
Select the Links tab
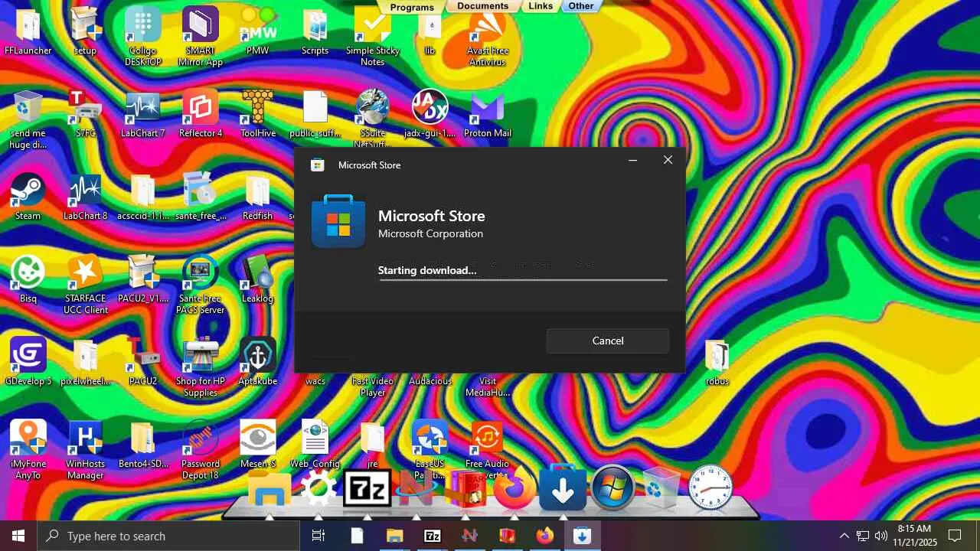[x=541, y=6]
